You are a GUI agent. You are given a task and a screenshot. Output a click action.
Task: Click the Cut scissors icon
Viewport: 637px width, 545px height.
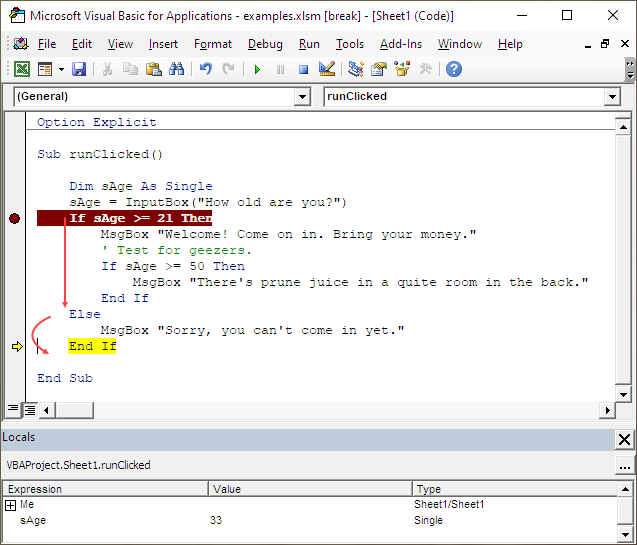pyautogui.click(x=107, y=69)
